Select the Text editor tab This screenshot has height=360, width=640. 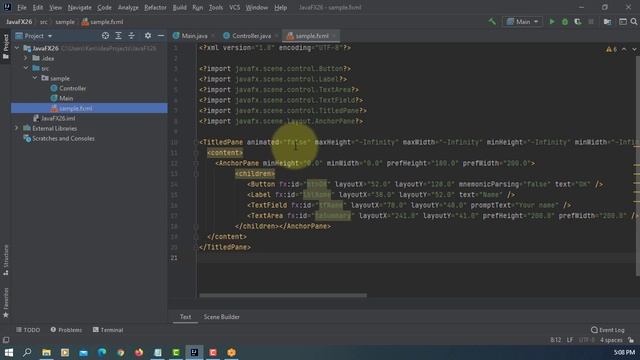tap(185, 317)
